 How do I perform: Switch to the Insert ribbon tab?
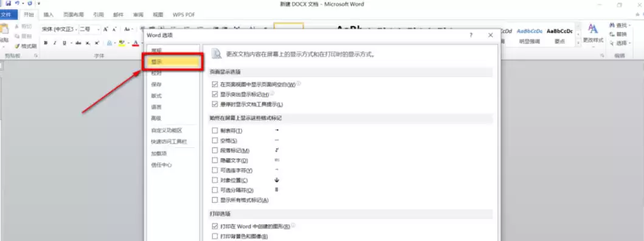[49, 15]
